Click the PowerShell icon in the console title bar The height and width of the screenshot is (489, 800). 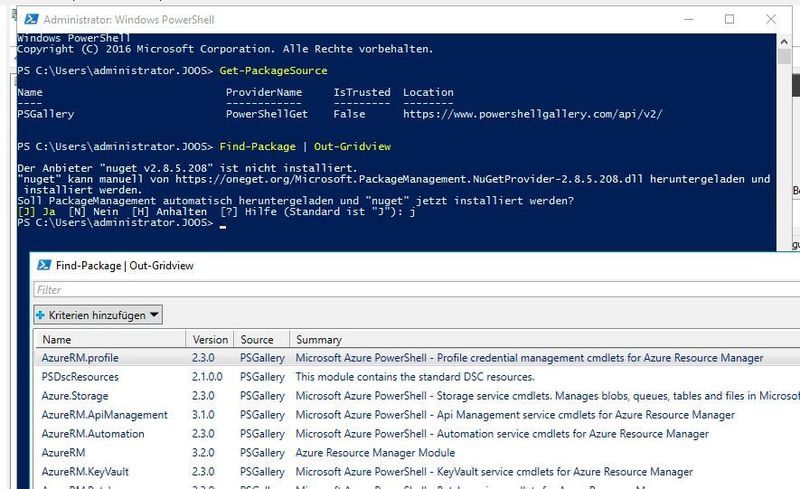(32, 19)
